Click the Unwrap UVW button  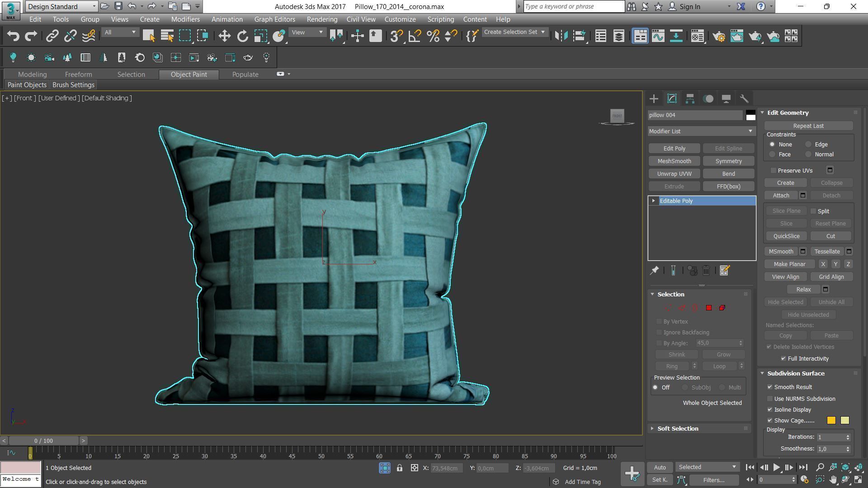click(x=674, y=174)
